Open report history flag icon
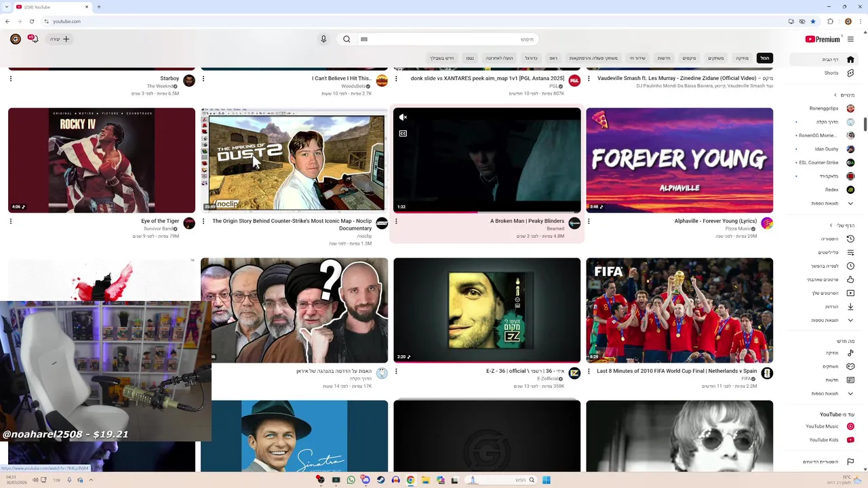The width and height of the screenshot is (868, 488). coord(850,462)
